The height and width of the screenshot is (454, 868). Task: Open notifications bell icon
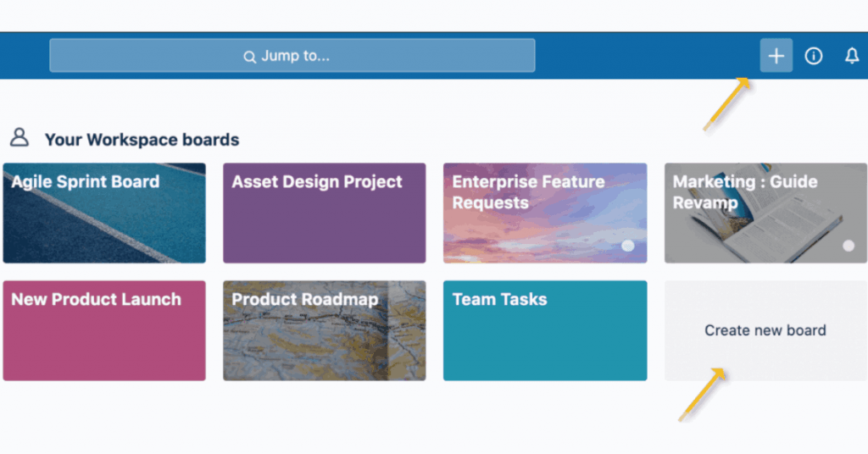pos(852,56)
